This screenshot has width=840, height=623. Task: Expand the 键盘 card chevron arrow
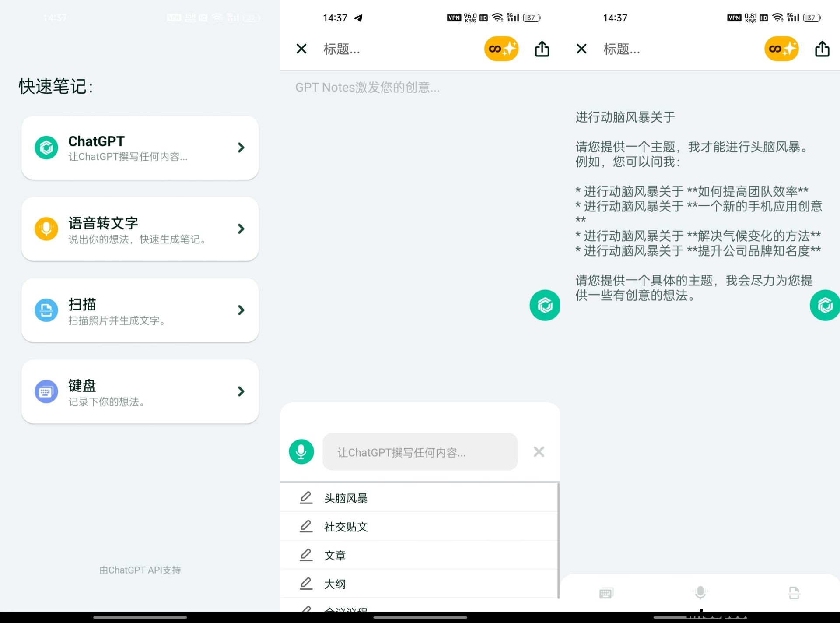(241, 391)
